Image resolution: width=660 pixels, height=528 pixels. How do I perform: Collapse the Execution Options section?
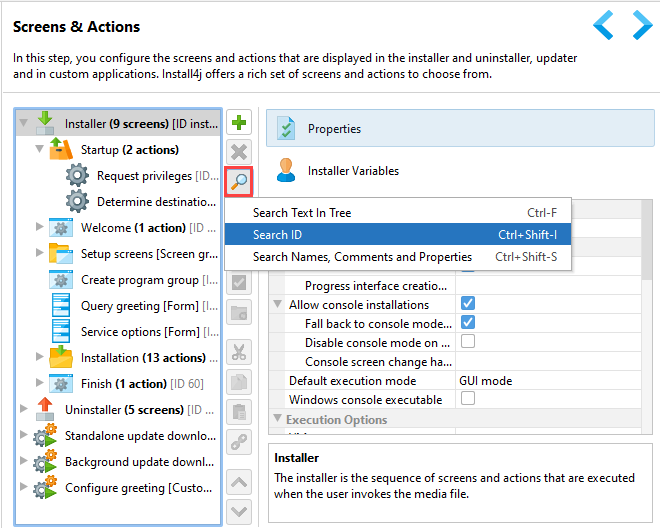pyautogui.click(x=277, y=418)
